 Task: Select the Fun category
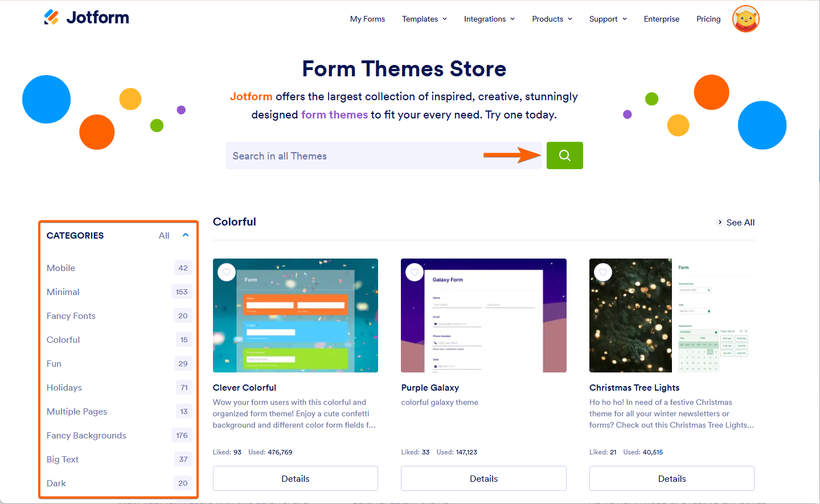tap(54, 364)
